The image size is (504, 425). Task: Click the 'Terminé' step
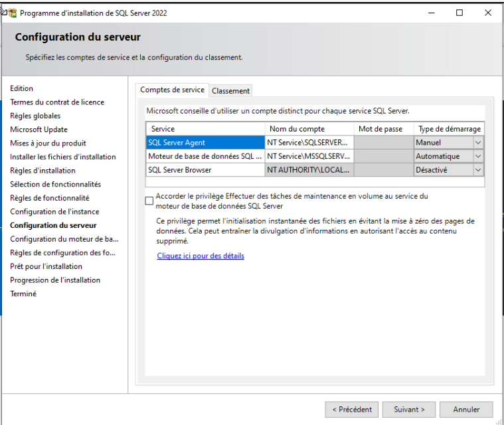(23, 294)
